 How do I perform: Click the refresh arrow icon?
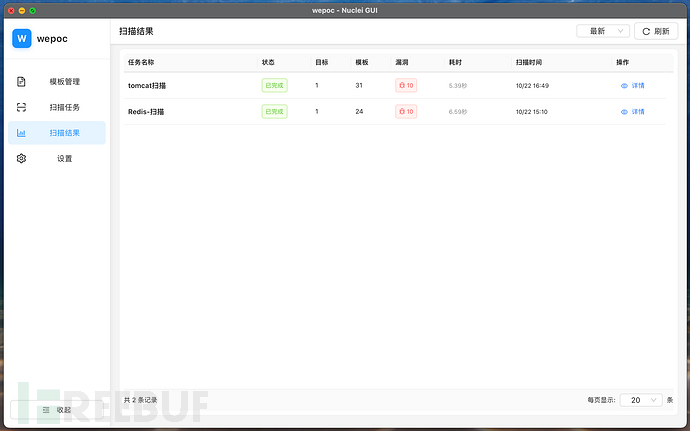(646, 31)
